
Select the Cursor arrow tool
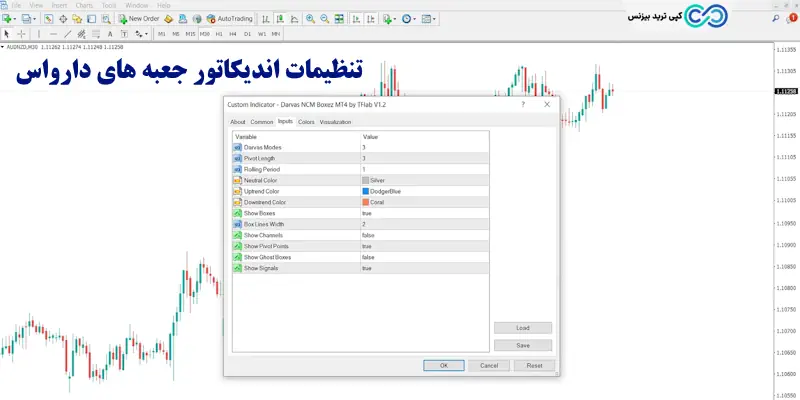(7, 34)
